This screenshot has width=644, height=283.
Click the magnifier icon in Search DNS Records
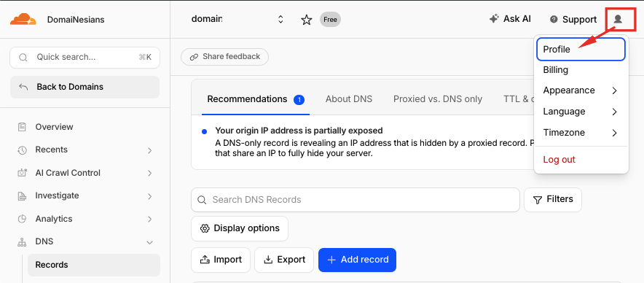[x=202, y=200]
